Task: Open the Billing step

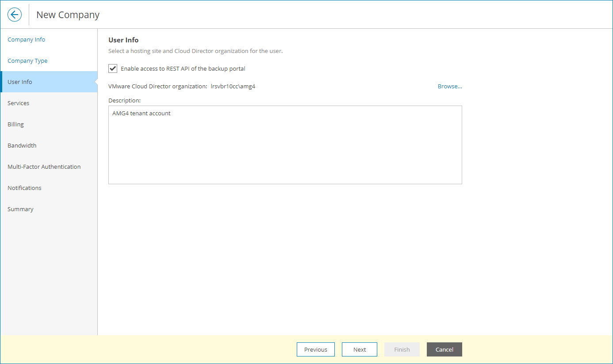Action: click(15, 124)
